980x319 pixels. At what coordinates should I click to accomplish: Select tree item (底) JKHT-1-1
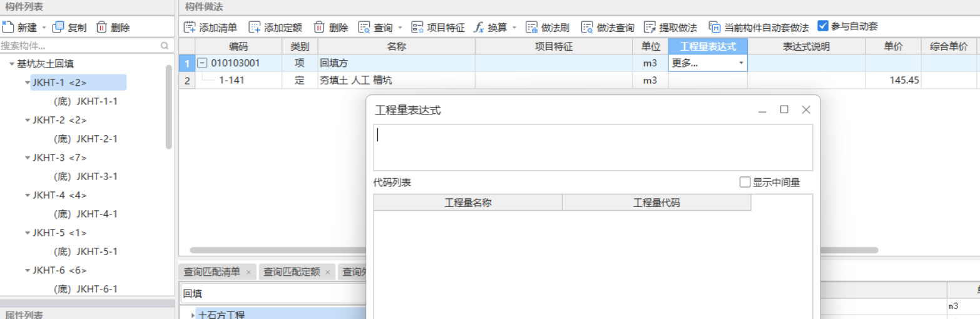(86, 101)
